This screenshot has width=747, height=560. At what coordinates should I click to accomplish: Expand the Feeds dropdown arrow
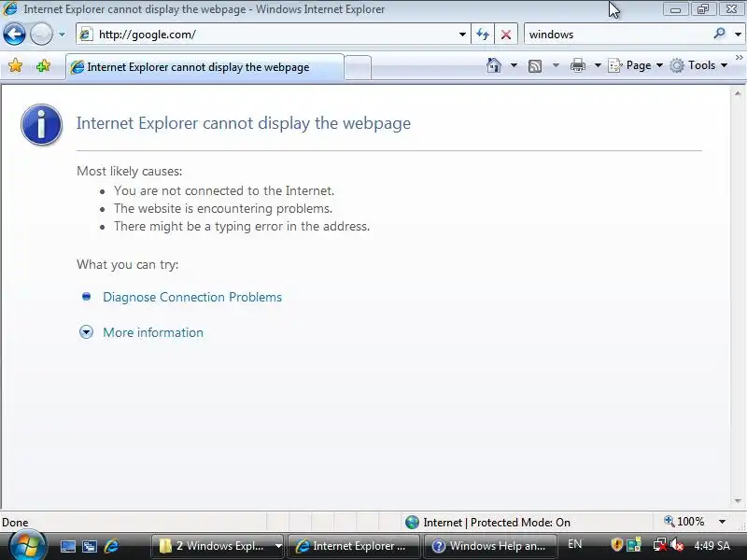pyautogui.click(x=556, y=65)
